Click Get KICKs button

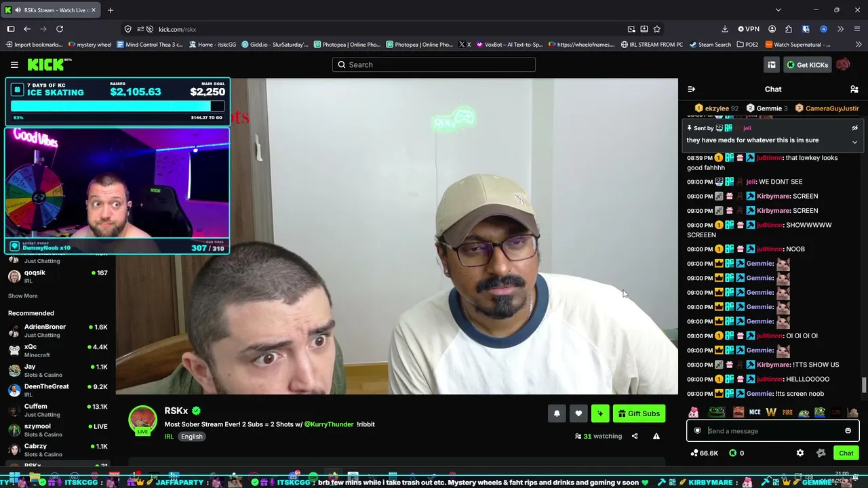point(807,64)
